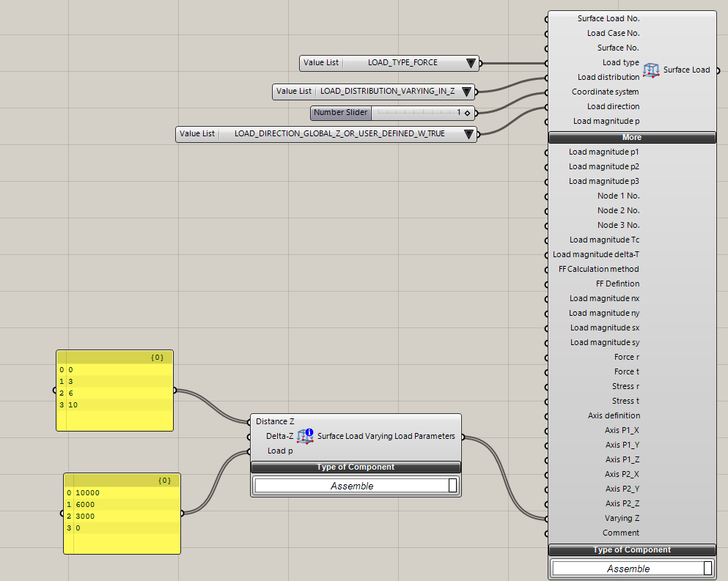Click the Load distribution input parameter
The height and width of the screenshot is (581, 728).
(608, 77)
